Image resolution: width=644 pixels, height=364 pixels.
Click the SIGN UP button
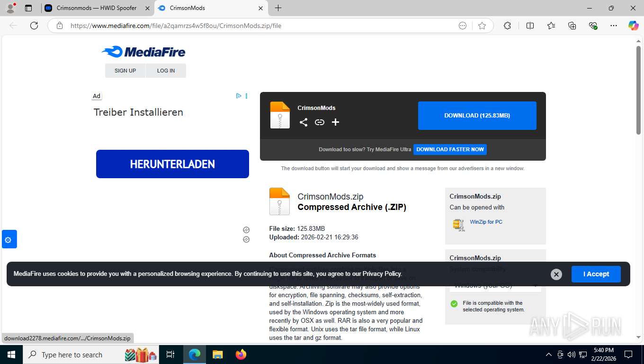(125, 71)
